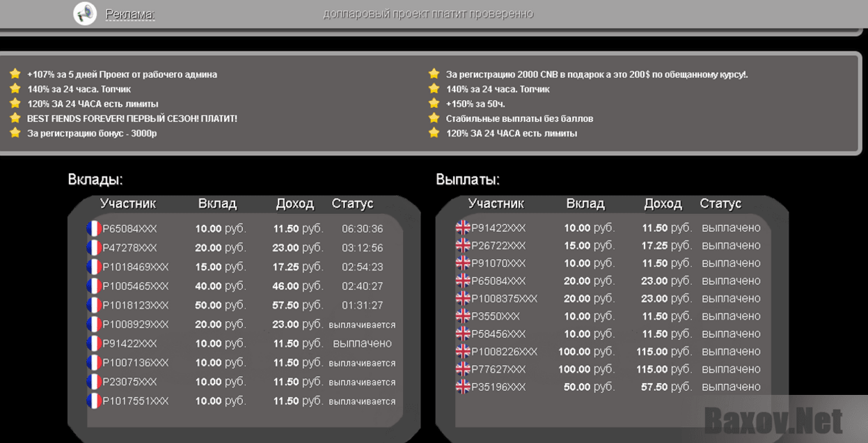The width and height of the screenshot is (868, 443).
Task: Click the star beside '+150% за 50ч.'
Action: (434, 104)
